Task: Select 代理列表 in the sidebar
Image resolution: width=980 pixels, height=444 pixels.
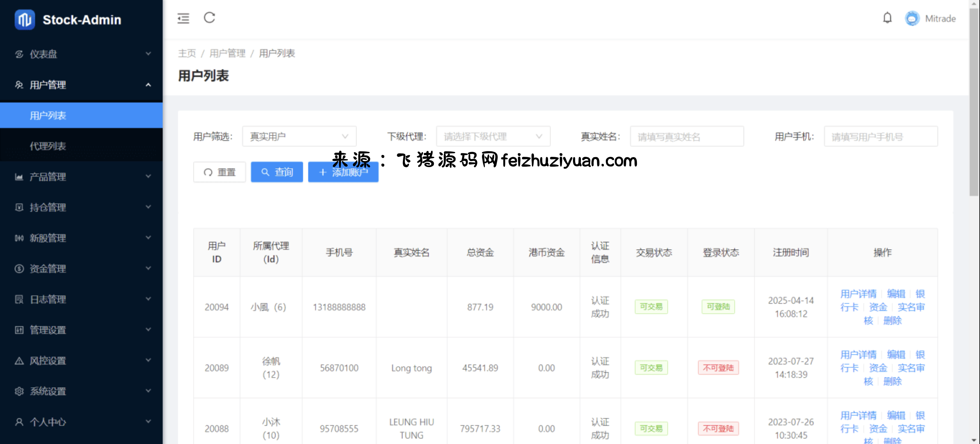Action: pyautogui.click(x=48, y=146)
